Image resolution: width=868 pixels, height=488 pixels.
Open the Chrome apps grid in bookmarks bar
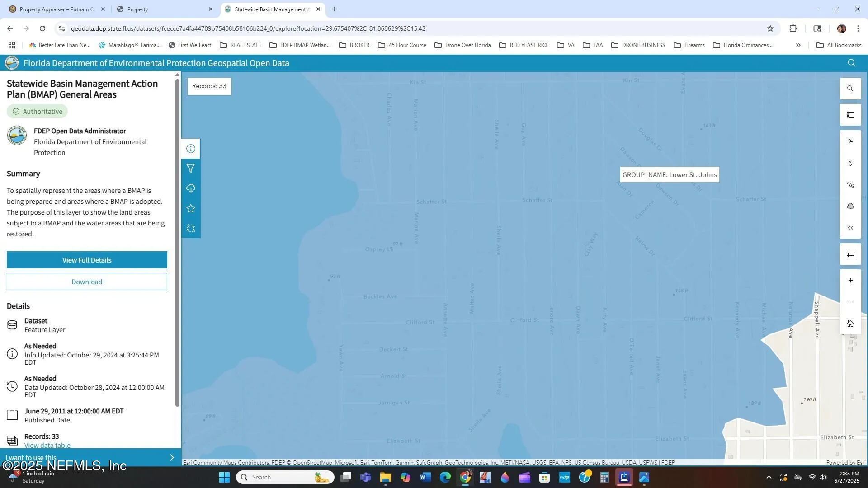click(x=12, y=45)
